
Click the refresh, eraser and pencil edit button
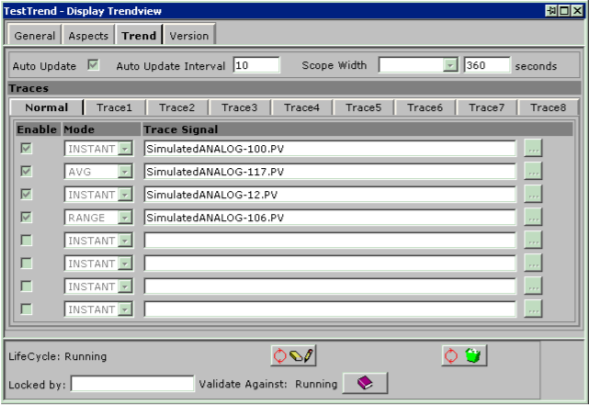coord(293,355)
